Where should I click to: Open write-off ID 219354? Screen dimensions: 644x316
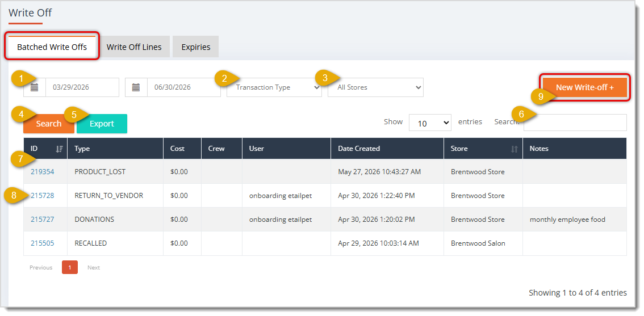coord(42,171)
